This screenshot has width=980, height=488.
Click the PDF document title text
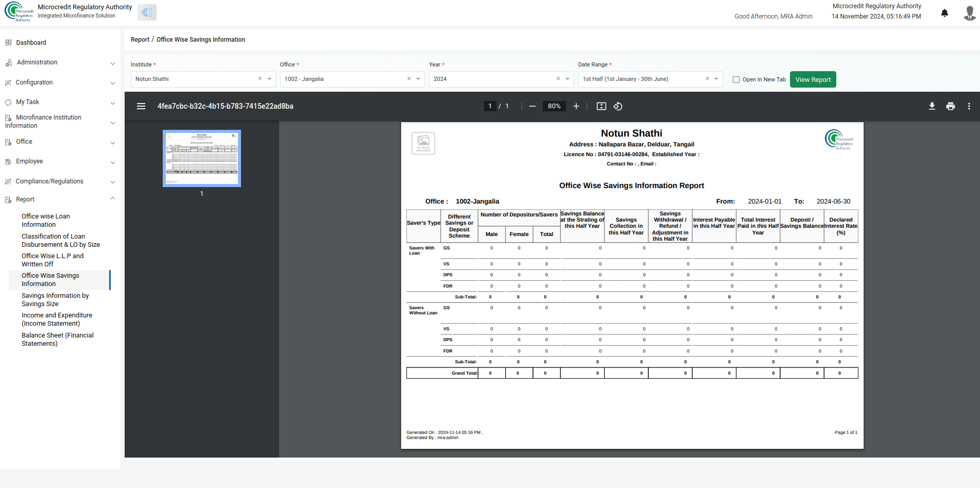[226, 106]
